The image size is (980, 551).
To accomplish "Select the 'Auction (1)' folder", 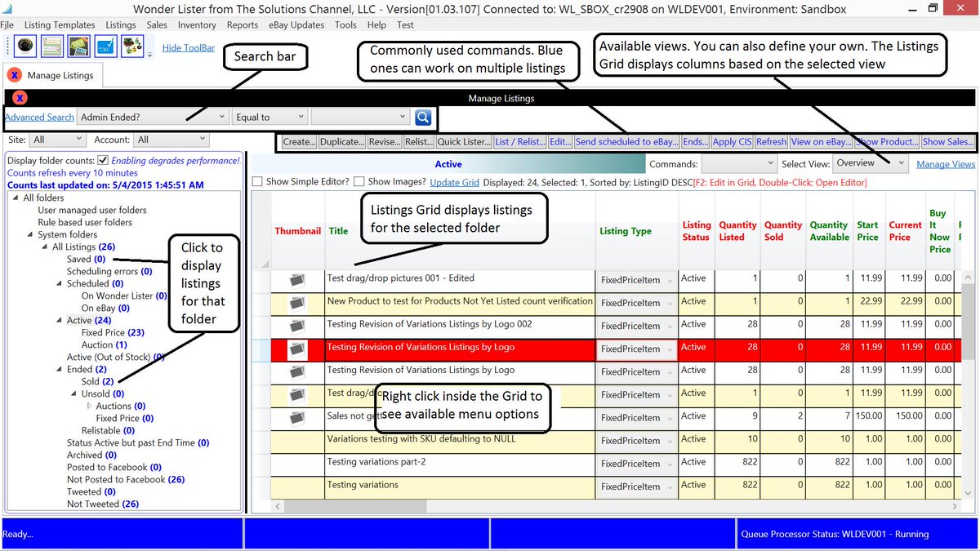I will click(104, 345).
